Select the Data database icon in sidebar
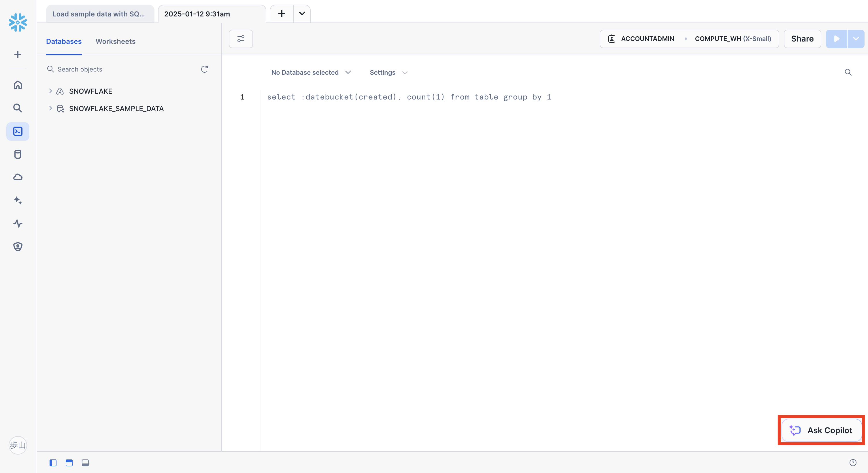Screen dimensions: 868x473 [x=18, y=154]
